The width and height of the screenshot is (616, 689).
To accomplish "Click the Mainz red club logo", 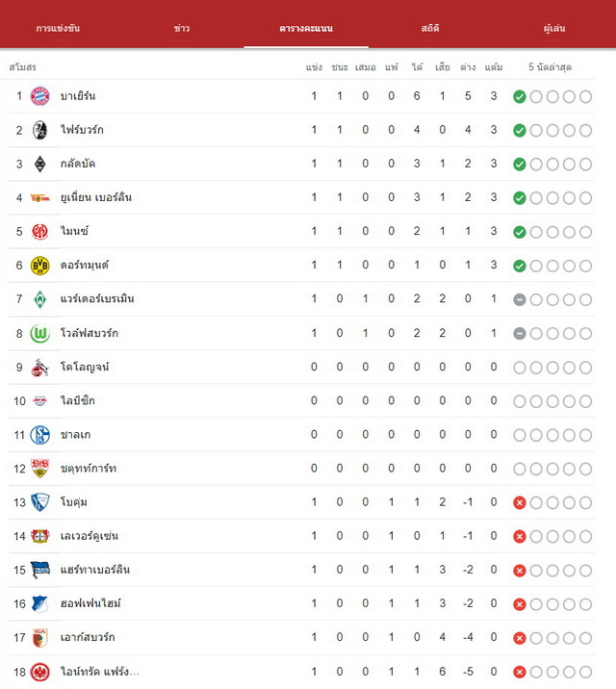I will (39, 232).
